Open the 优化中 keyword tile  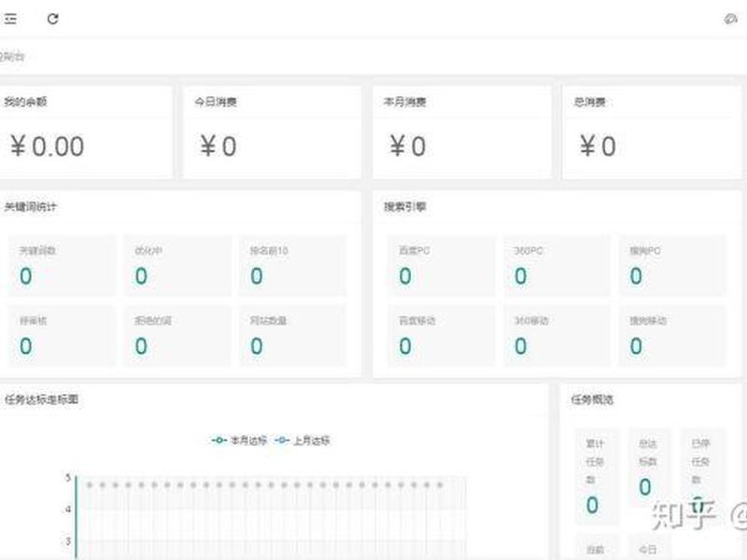[x=177, y=266]
